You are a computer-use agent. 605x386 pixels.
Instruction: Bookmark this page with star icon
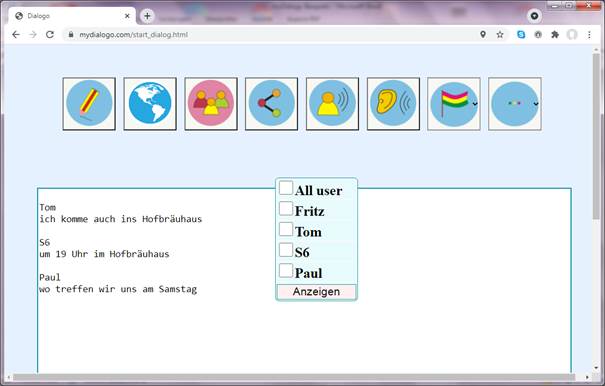click(x=500, y=34)
